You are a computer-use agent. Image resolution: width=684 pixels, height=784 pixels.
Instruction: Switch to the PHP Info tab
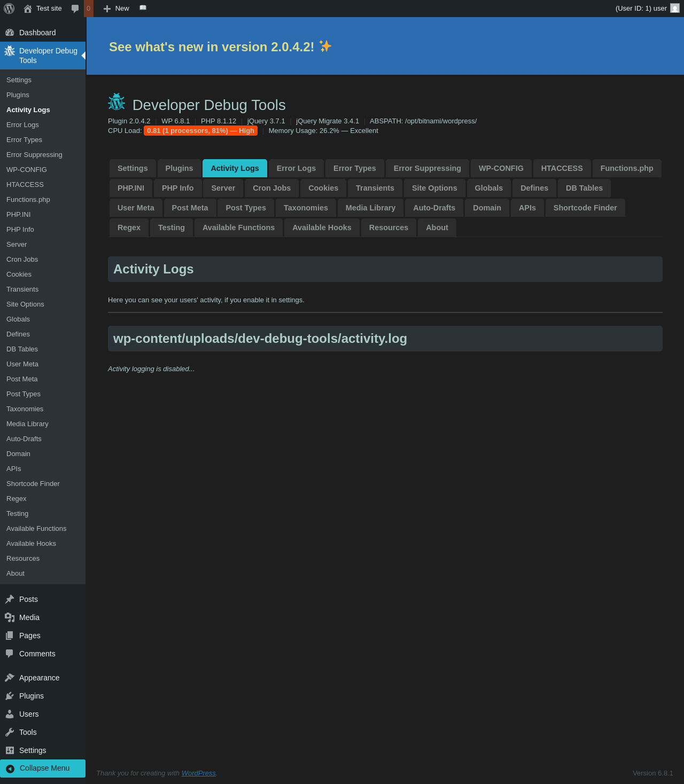[178, 188]
